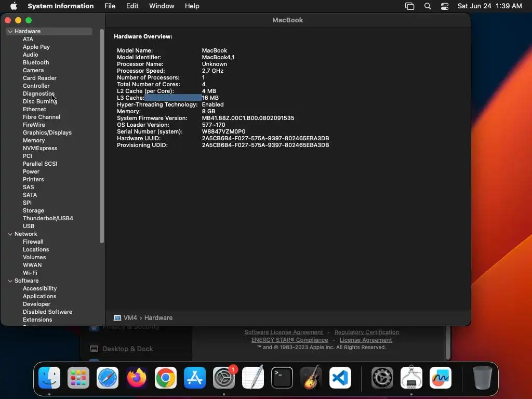
Task: Launch Safari from the Dock
Action: (108, 378)
